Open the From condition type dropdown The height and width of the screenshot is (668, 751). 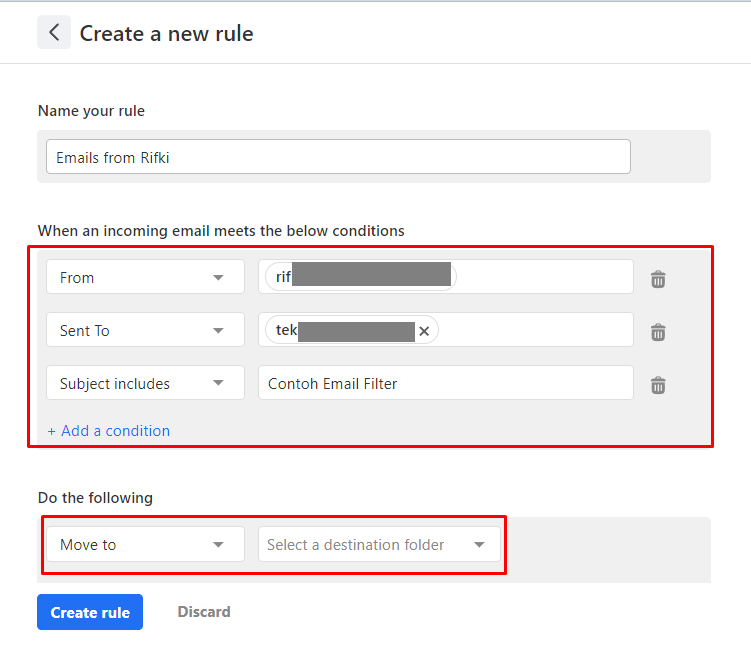pos(145,277)
